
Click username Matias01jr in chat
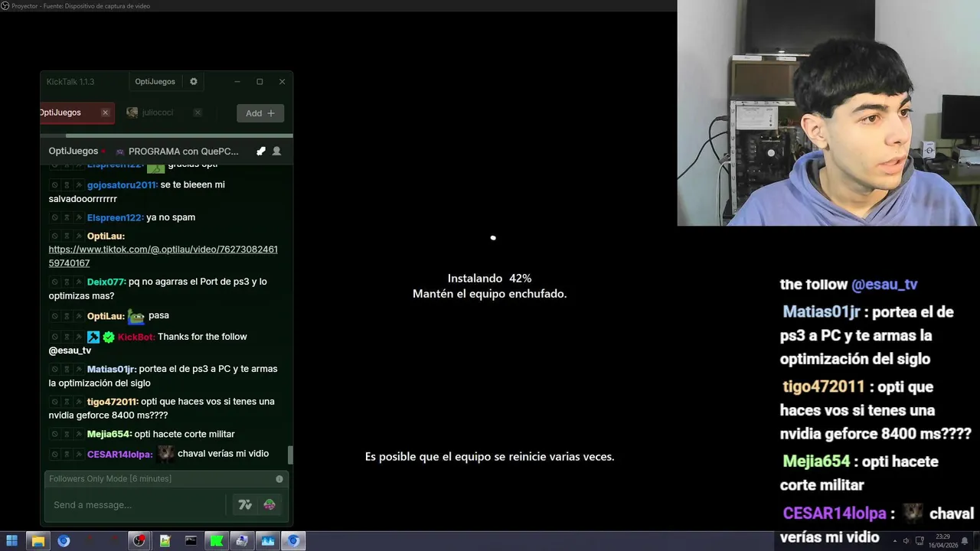pyautogui.click(x=112, y=369)
